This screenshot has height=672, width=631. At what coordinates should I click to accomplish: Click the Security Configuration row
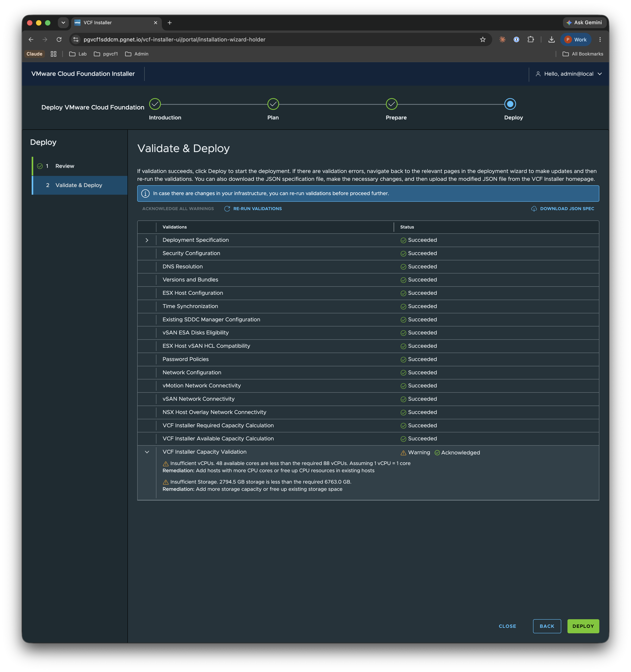pos(368,254)
